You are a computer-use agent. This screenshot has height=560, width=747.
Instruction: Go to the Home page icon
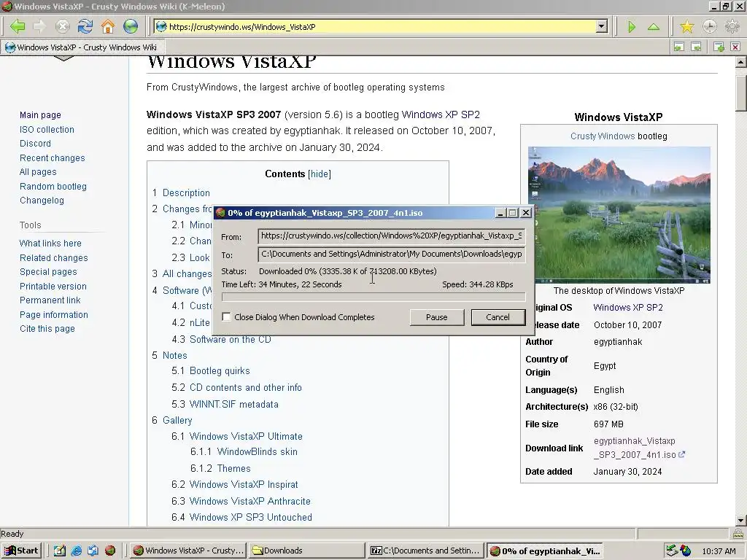point(108,26)
